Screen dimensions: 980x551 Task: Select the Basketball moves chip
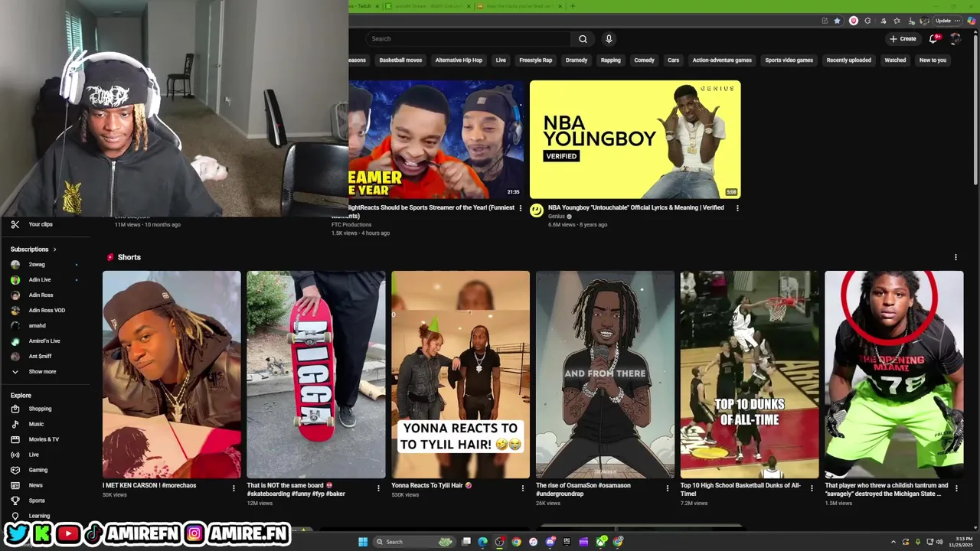click(400, 60)
